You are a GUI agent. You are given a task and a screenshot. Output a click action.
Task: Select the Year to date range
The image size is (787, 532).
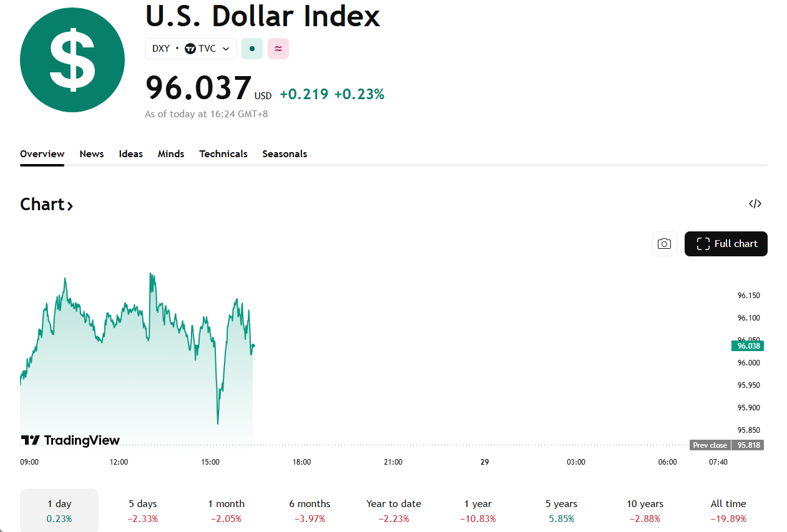393,510
